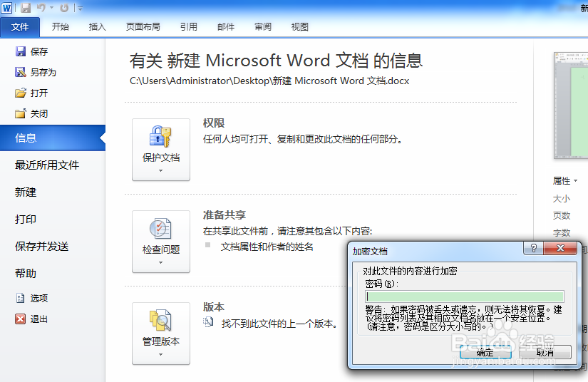Expand the 保护文档 dropdown arrow
The image size is (588, 382).
(x=161, y=170)
